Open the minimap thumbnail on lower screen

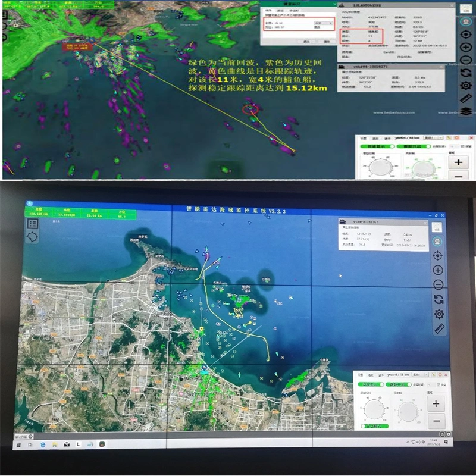click(x=437, y=227)
